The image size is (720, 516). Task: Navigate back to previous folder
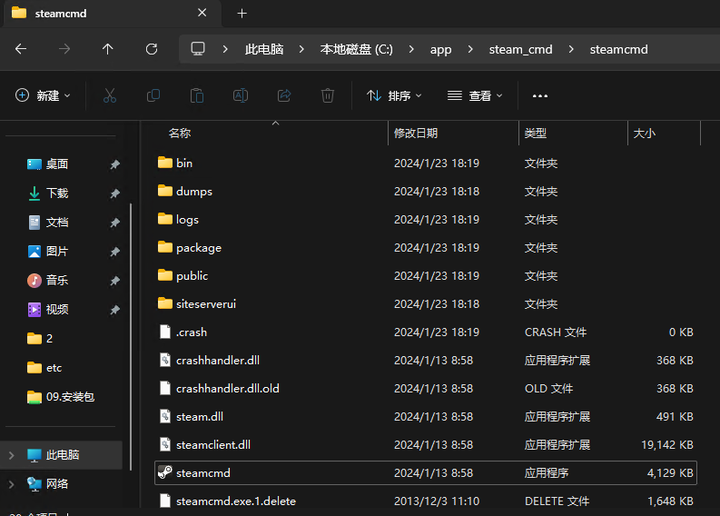(x=21, y=49)
